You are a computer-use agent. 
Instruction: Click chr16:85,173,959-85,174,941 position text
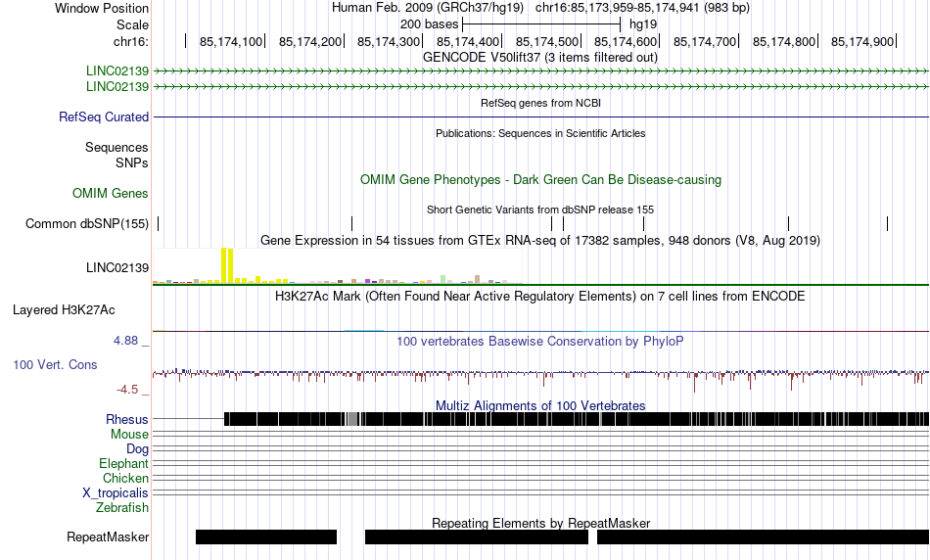coord(642,8)
